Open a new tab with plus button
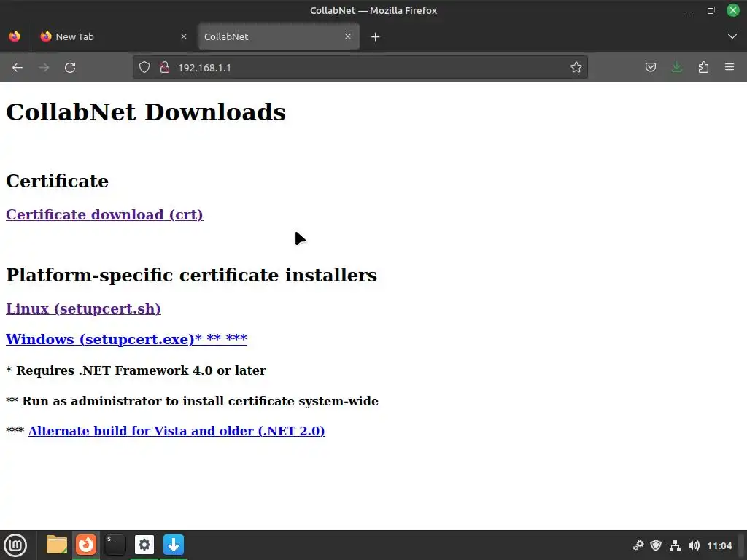Viewport: 747px width, 560px height. (376, 36)
